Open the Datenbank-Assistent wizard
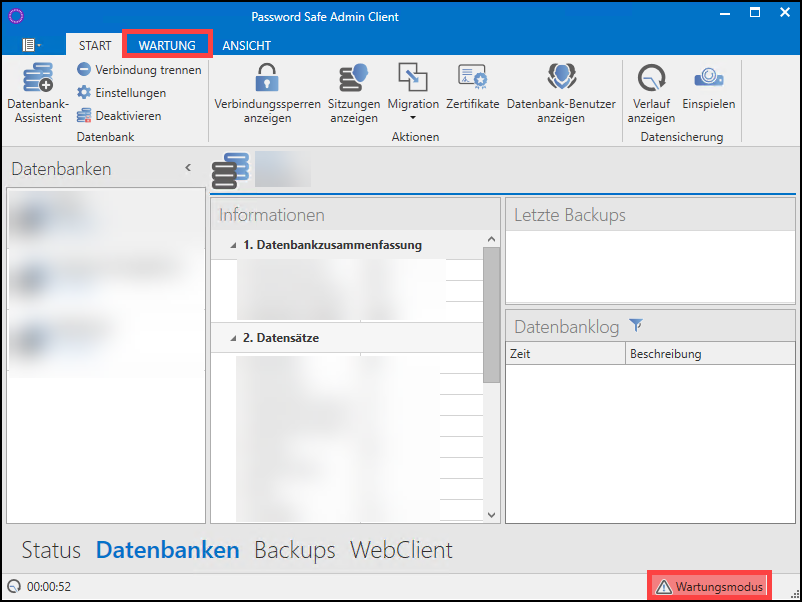Viewport: 802px width, 602px height. click(x=38, y=93)
